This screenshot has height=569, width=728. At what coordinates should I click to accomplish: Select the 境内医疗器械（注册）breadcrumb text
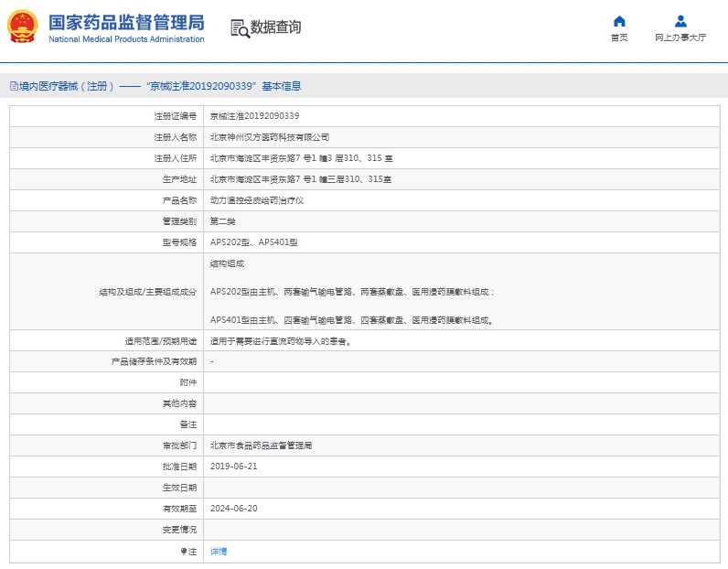click(67, 86)
